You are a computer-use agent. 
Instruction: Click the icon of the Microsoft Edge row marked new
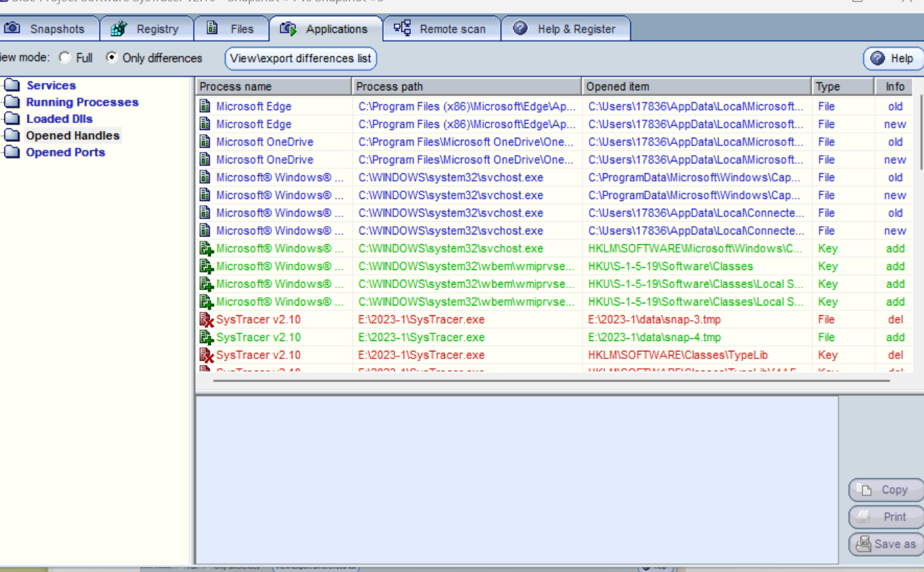click(x=205, y=124)
